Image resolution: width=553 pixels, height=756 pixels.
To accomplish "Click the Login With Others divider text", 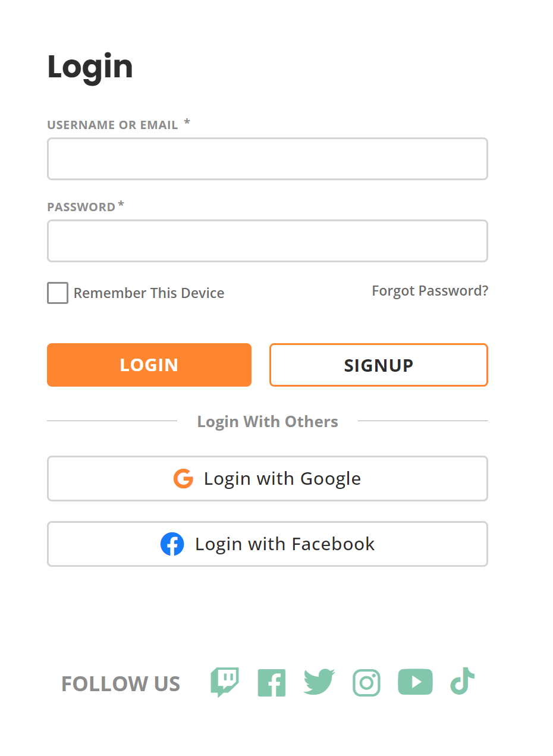I will [268, 422].
